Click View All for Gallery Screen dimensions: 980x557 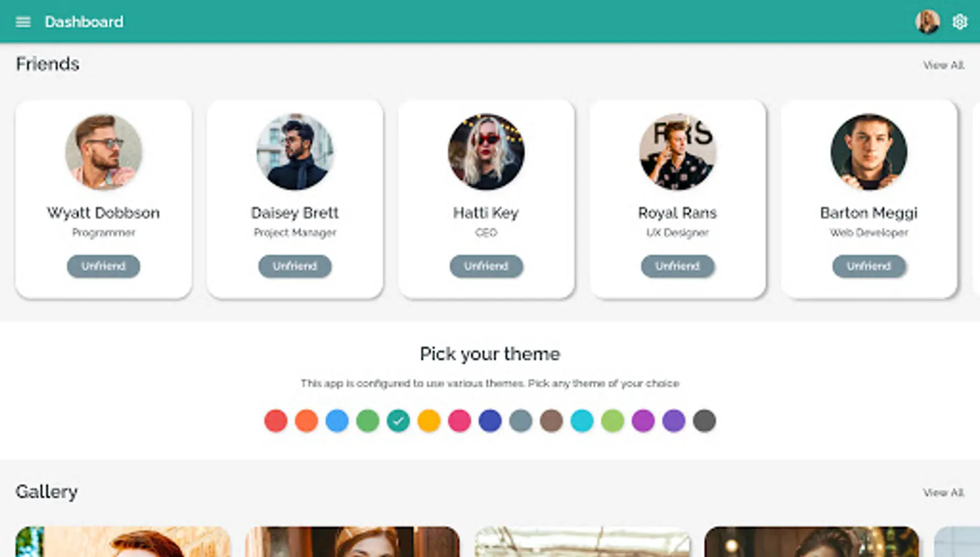[943, 493]
